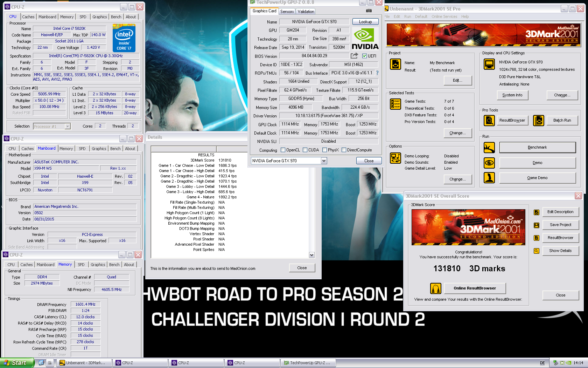Image resolution: width=588 pixels, height=368 pixels.
Task: Click the Selected Tests checklist icon
Action: [x=395, y=104]
